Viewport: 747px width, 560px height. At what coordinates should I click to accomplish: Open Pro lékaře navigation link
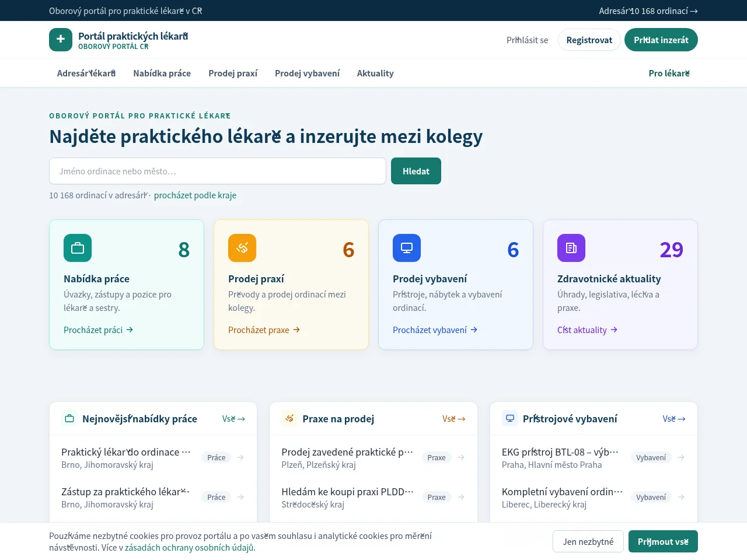[x=669, y=73]
